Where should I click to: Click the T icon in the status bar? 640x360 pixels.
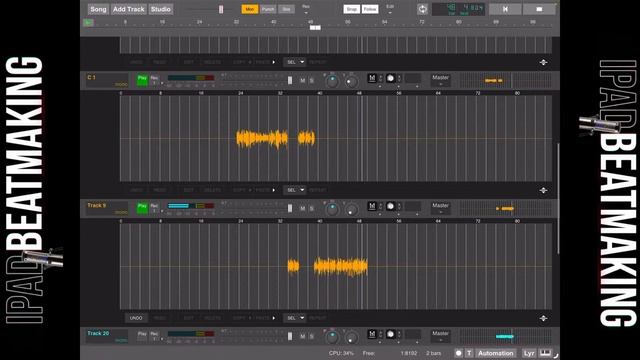point(469,353)
